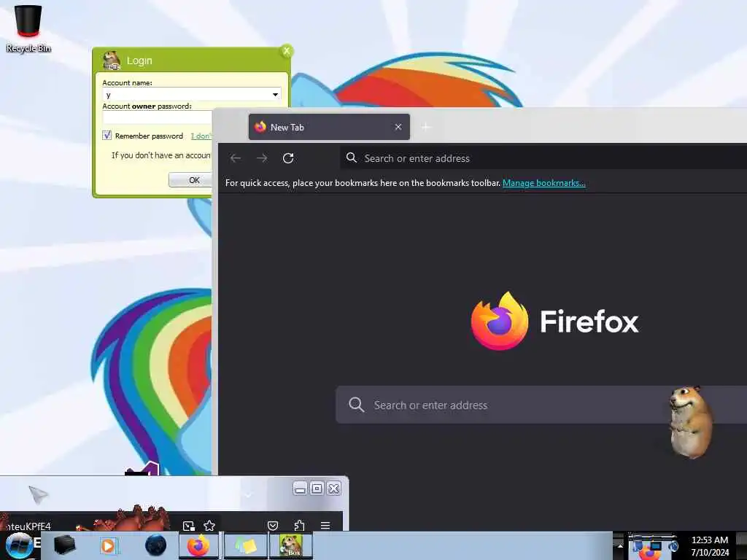Click the Account name field containing 'y'

(x=191, y=95)
